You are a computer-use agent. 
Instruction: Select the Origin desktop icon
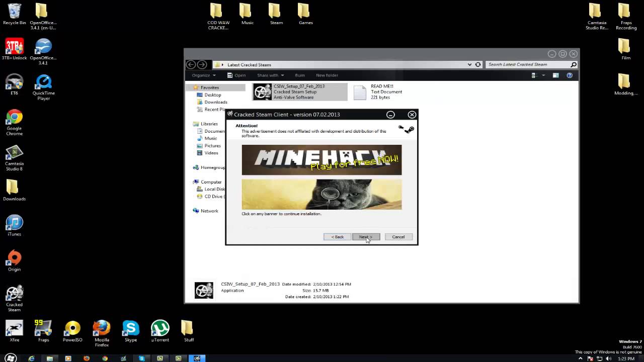coord(14,260)
